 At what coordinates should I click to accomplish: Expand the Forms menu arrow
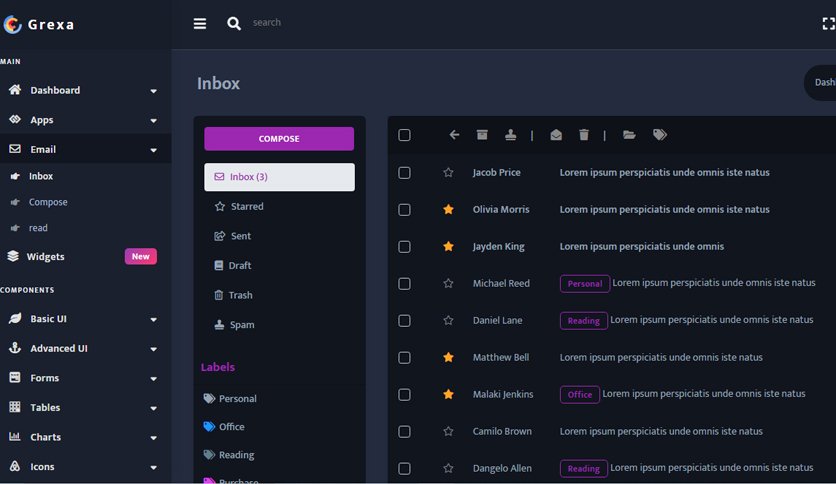pyautogui.click(x=154, y=379)
